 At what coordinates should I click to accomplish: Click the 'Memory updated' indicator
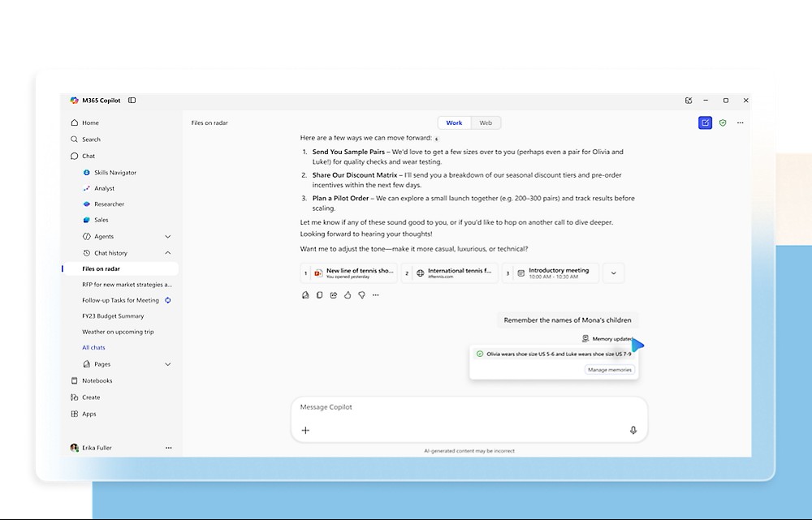(x=607, y=338)
